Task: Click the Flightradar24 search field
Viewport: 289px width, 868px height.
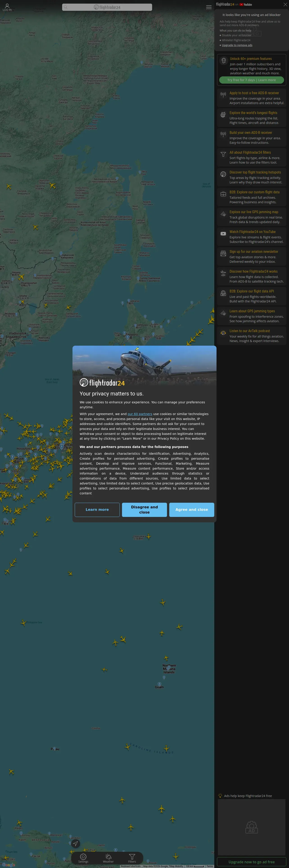Action: [107, 7]
